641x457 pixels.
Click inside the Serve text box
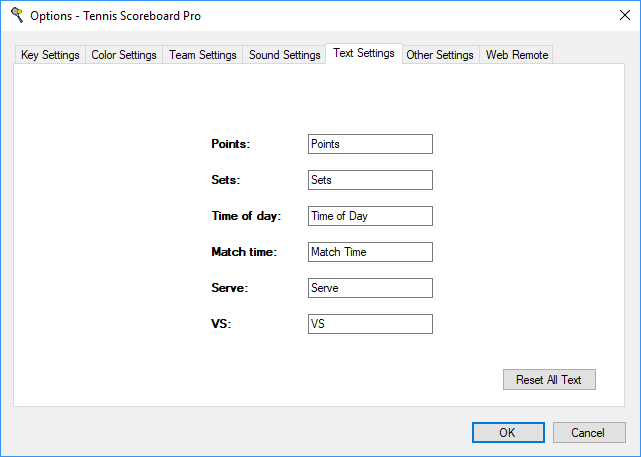[x=370, y=288]
